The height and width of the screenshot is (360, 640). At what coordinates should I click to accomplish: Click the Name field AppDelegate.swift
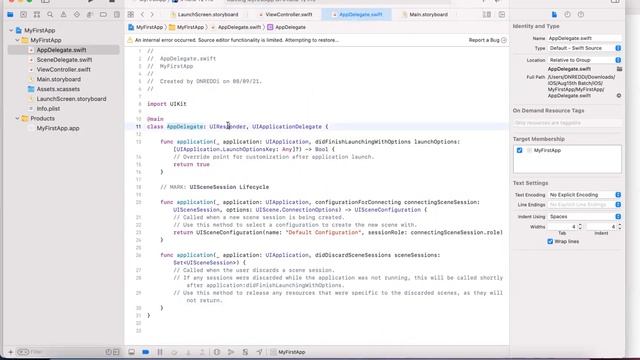584,38
